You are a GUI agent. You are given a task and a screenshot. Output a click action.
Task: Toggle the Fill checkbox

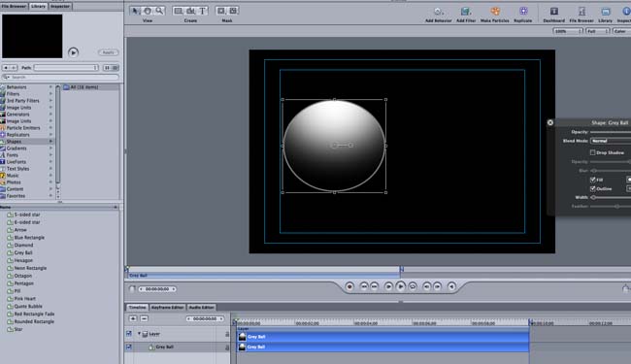click(x=592, y=180)
